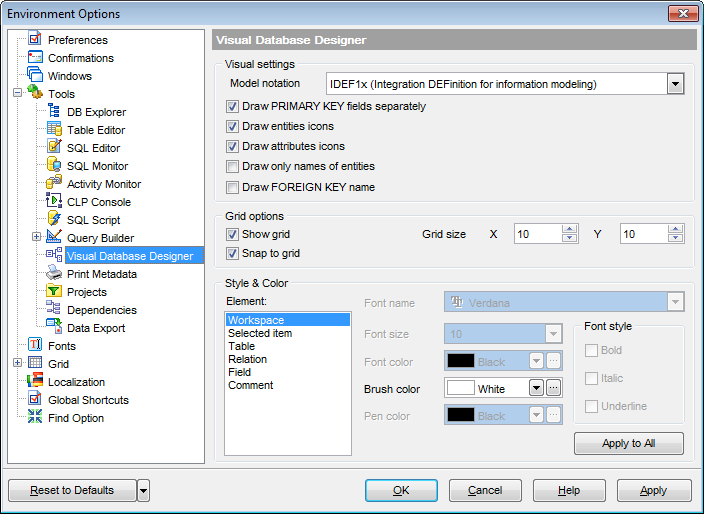Click the Preferences icon in the tree
Image resolution: width=704 pixels, height=514 pixels.
[35, 39]
